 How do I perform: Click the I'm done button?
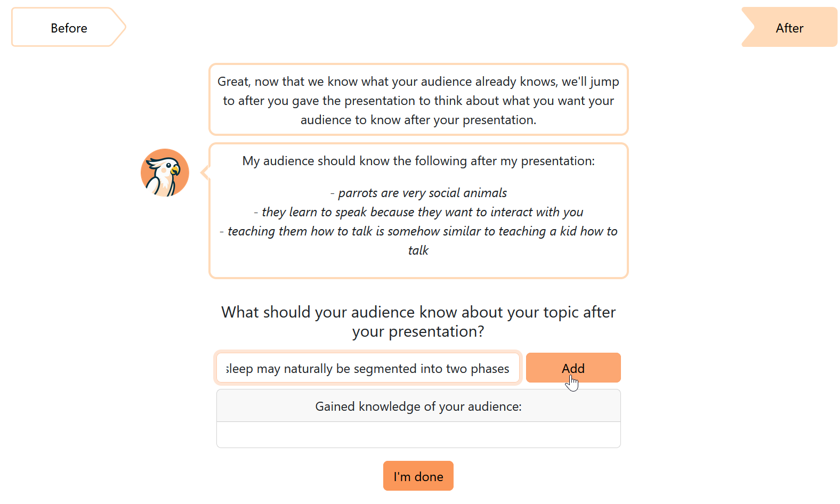click(x=418, y=476)
